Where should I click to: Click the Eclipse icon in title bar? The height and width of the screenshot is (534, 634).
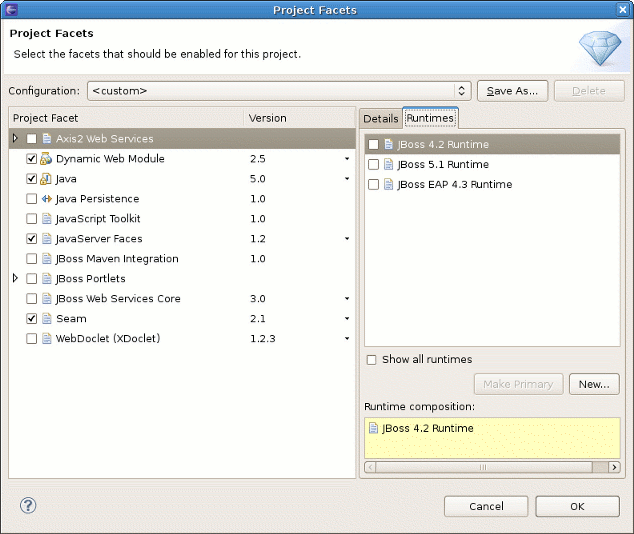11,9
